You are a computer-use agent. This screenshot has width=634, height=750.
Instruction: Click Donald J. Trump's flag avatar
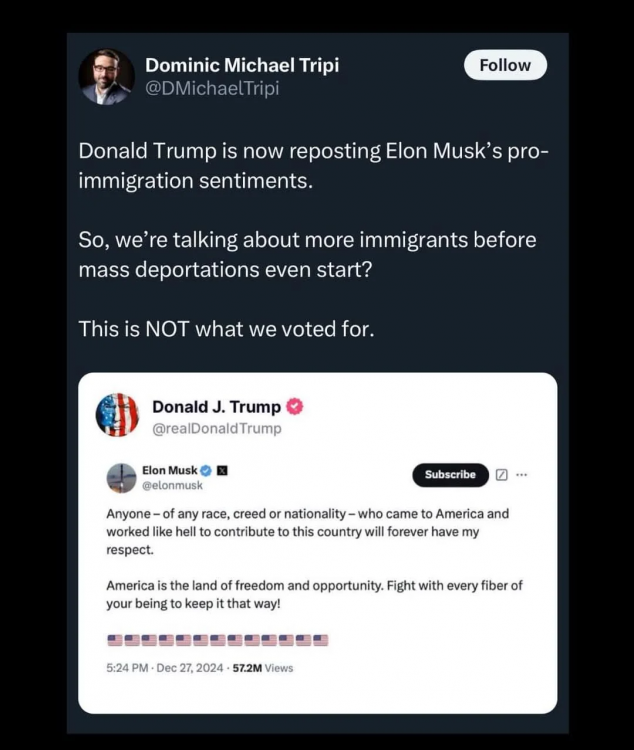point(117,415)
